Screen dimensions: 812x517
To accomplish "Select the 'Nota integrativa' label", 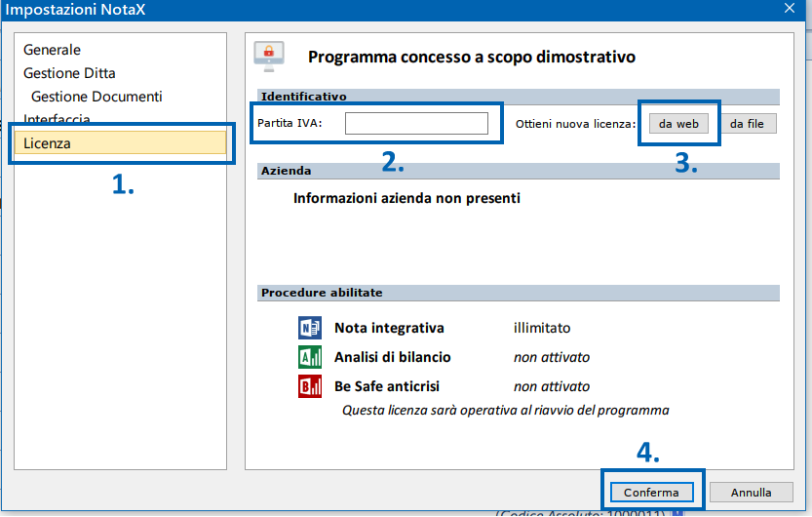I will click(x=389, y=328).
